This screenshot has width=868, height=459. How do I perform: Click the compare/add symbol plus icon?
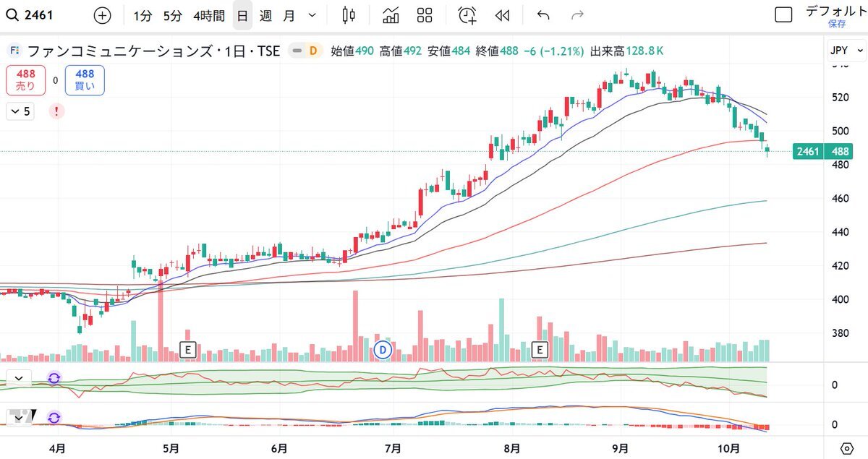tap(103, 15)
